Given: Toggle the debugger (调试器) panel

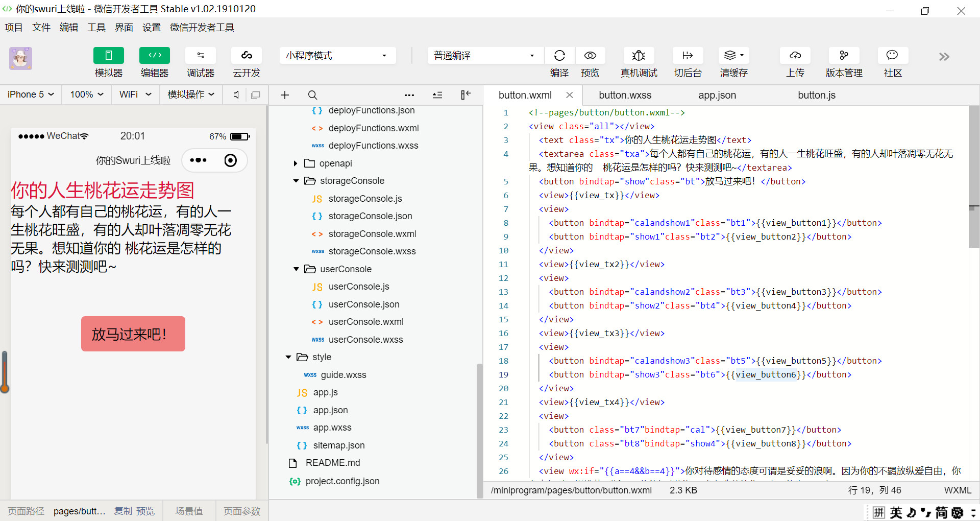Looking at the screenshot, I should tap(201, 56).
